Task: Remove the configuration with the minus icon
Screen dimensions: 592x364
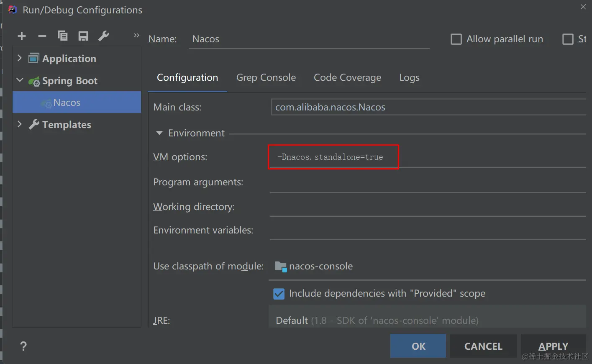Action: pos(42,36)
